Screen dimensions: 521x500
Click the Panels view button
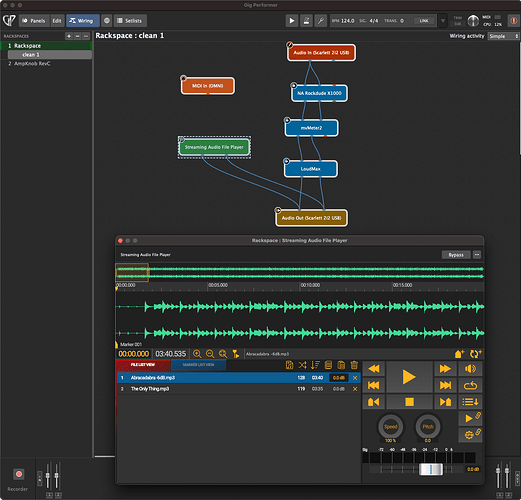coord(34,21)
